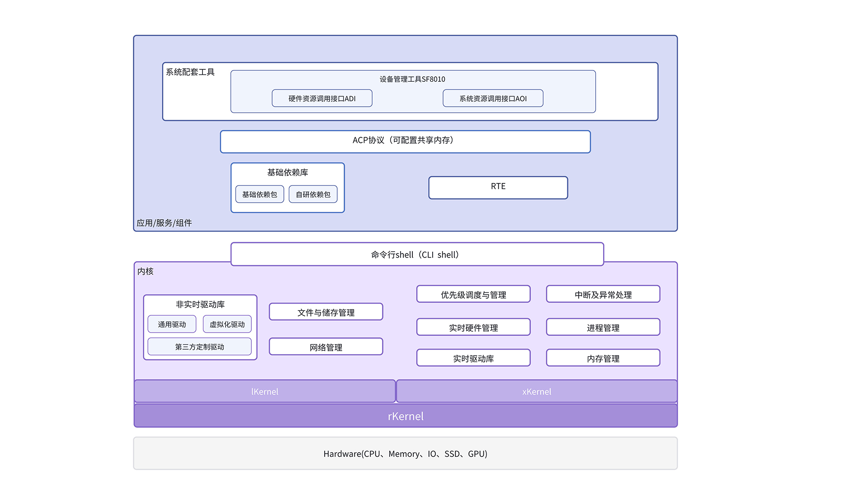Click the rKernel layer bar
This screenshot has height=488, width=868.
point(406,416)
